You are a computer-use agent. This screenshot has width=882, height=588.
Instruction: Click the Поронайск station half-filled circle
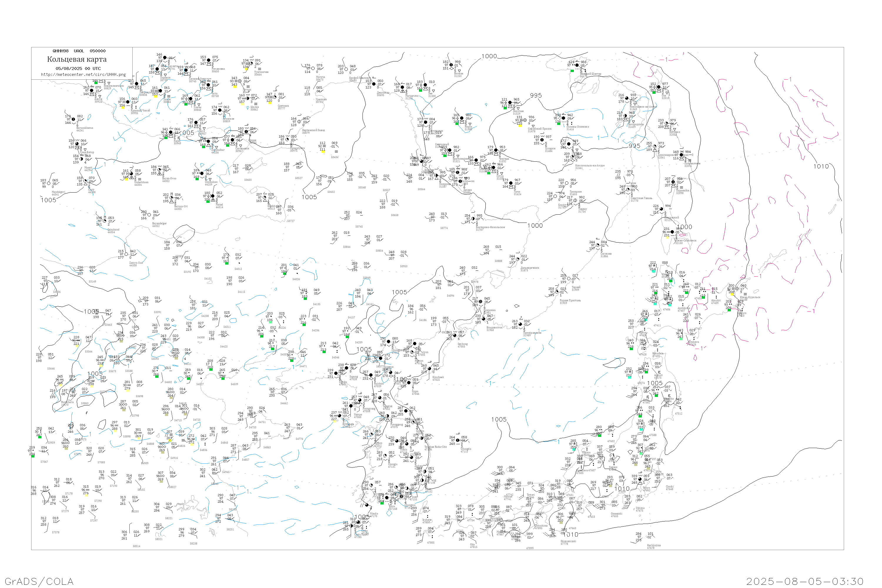coord(673,182)
